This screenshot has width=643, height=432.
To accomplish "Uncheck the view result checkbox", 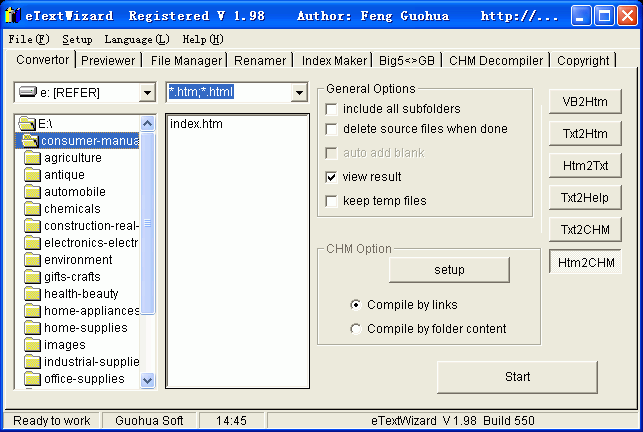I will (332, 177).
